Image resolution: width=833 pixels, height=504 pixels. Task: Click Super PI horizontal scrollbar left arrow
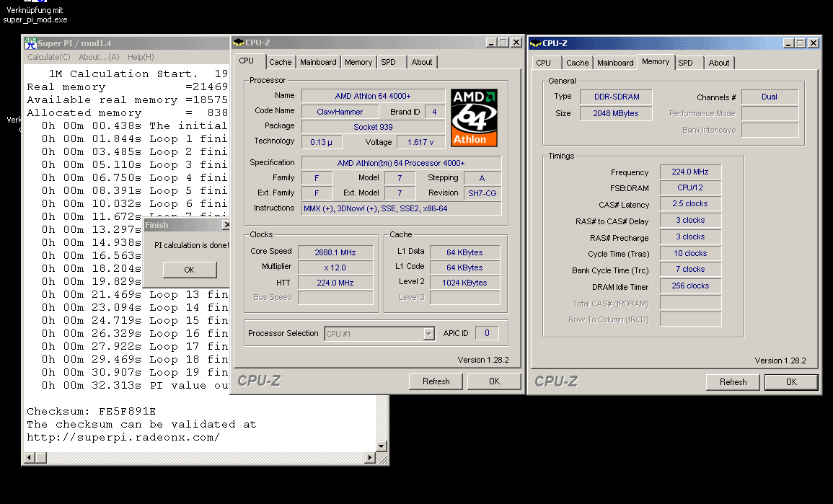30,457
